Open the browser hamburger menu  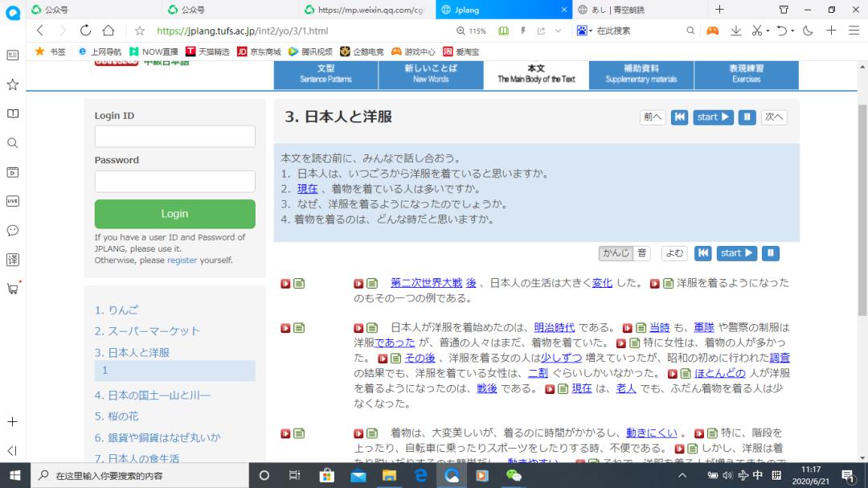[x=854, y=31]
